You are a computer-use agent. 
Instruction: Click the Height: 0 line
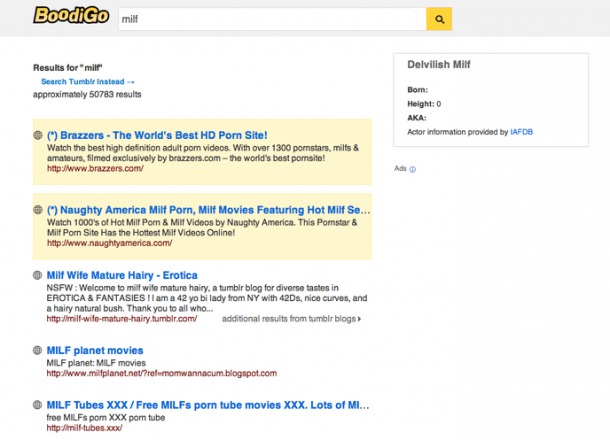tap(424, 104)
